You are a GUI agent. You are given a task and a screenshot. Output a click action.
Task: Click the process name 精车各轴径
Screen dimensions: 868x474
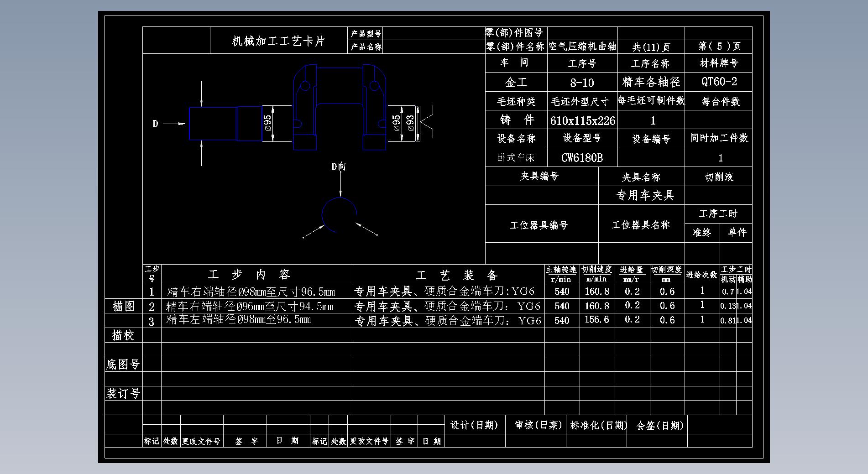pyautogui.click(x=651, y=82)
